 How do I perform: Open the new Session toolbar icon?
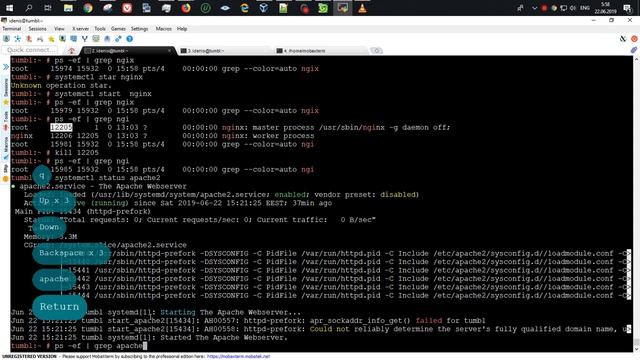[7, 39]
